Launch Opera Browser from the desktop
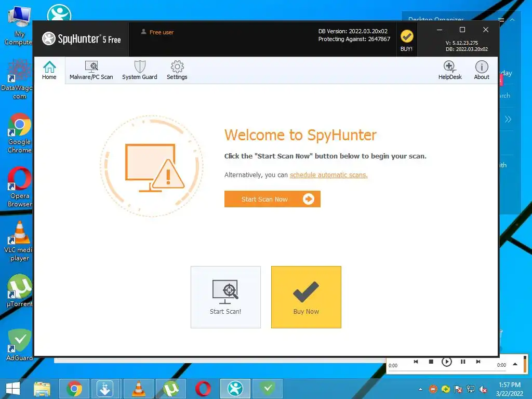Image resolution: width=532 pixels, height=399 pixels. [x=19, y=187]
